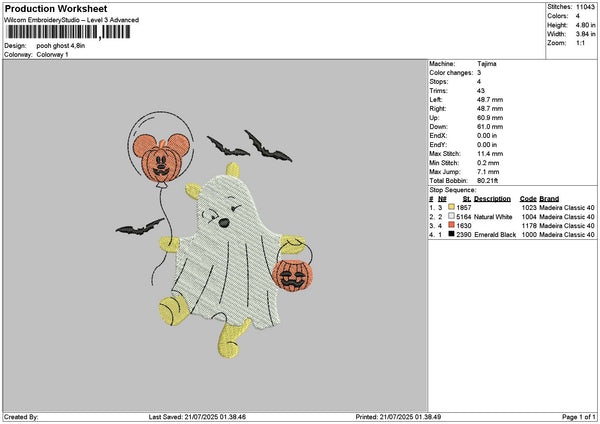600x424 pixels.
Task: Click the orange 1630 thread swatch
Action: tap(452, 225)
